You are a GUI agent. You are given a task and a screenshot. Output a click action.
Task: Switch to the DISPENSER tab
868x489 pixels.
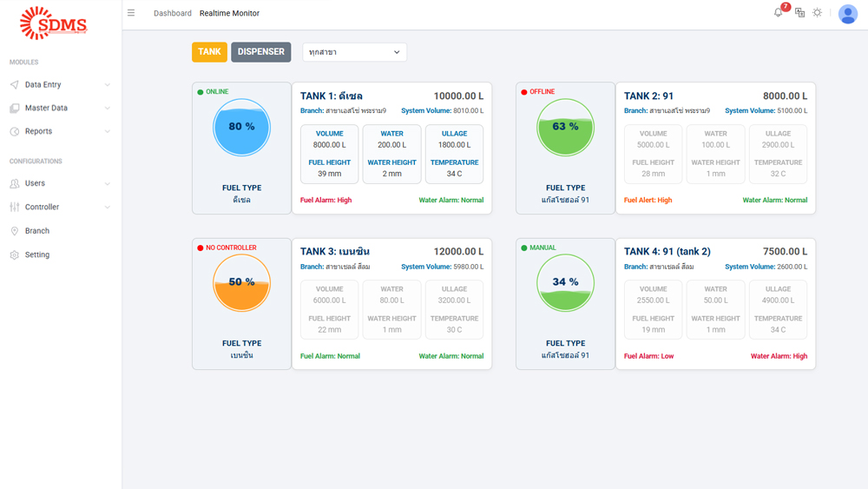pos(260,52)
